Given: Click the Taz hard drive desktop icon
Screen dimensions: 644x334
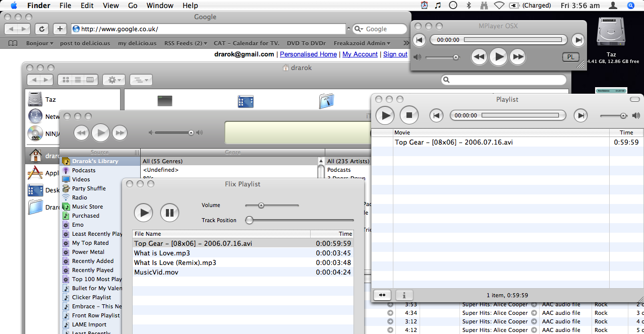Looking at the screenshot, I should tap(611, 31).
